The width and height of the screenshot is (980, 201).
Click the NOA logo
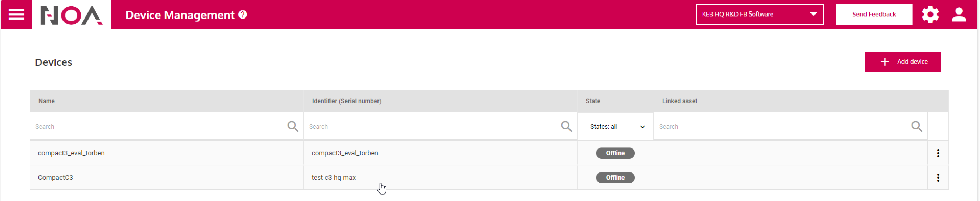tap(71, 15)
